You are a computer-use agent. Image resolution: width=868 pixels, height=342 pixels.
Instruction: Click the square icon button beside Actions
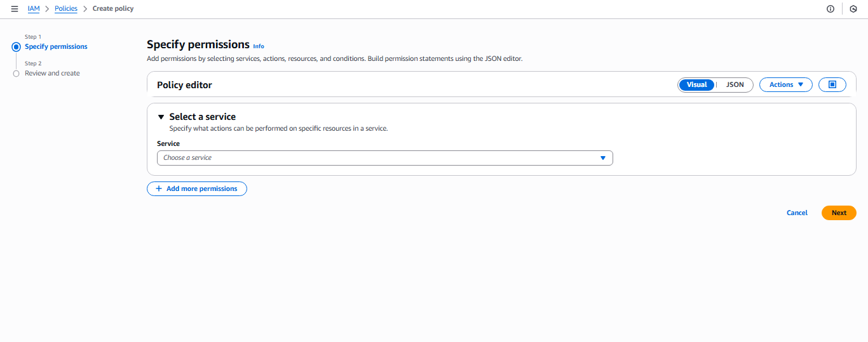832,84
